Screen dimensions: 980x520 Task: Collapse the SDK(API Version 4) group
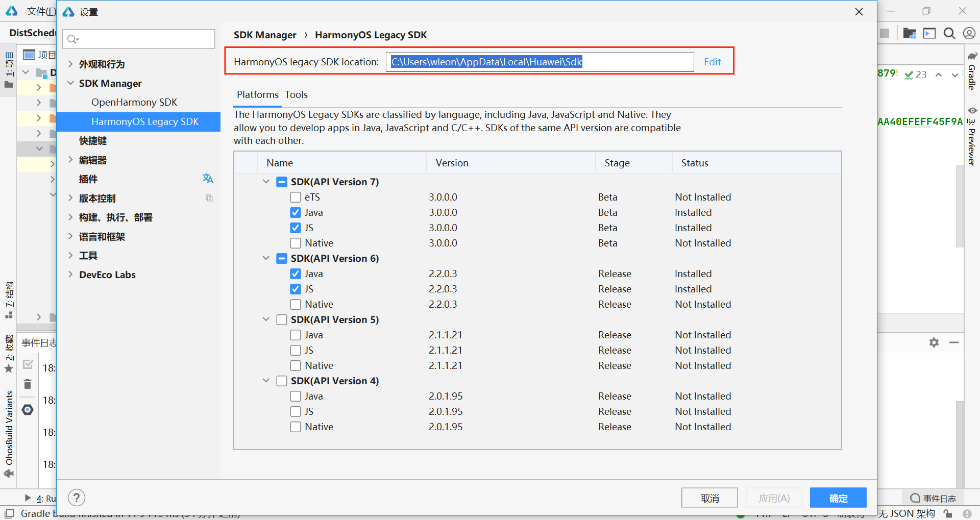pyautogui.click(x=266, y=381)
